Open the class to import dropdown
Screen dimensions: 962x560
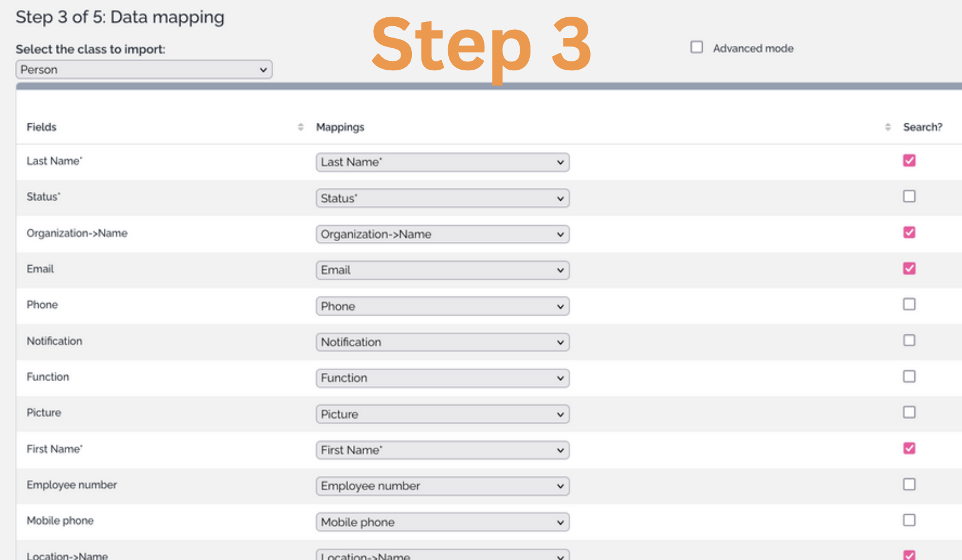144,70
